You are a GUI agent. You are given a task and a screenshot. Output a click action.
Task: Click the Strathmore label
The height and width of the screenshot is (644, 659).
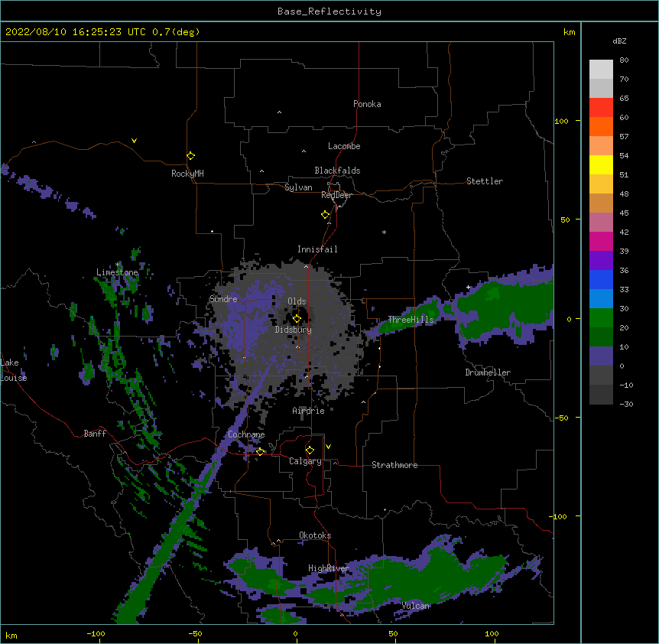coord(394,465)
